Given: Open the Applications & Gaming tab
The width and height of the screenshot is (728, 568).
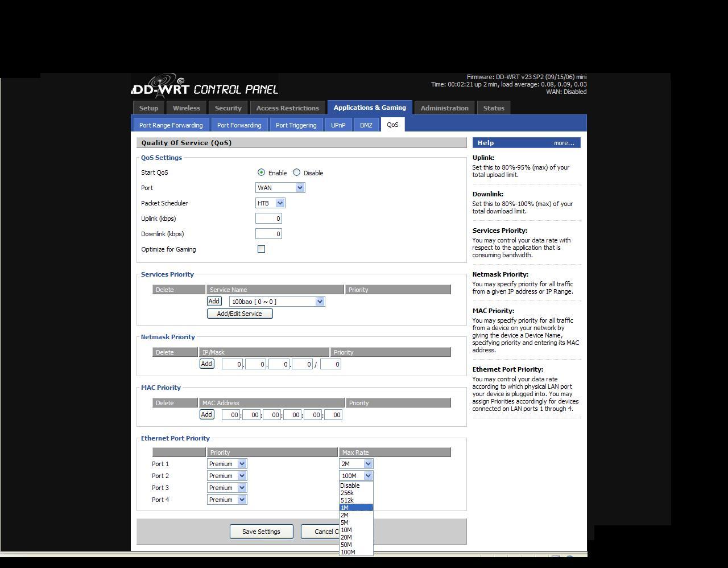Looking at the screenshot, I should (x=370, y=108).
